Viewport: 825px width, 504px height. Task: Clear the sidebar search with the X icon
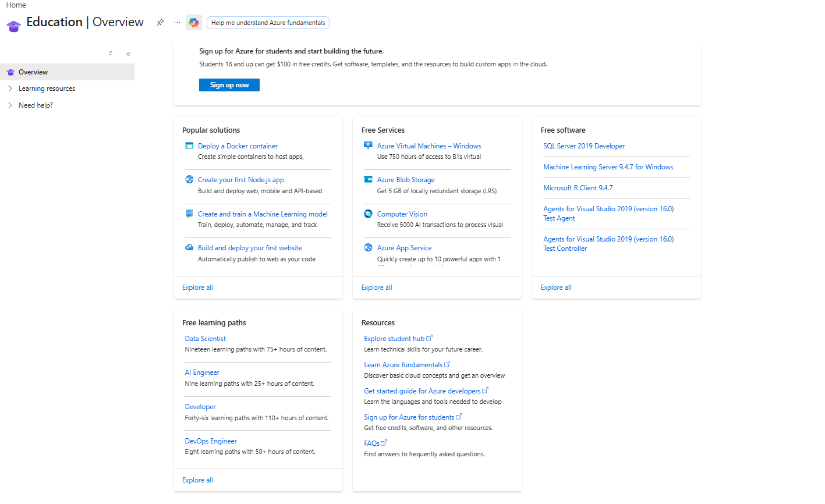point(110,54)
